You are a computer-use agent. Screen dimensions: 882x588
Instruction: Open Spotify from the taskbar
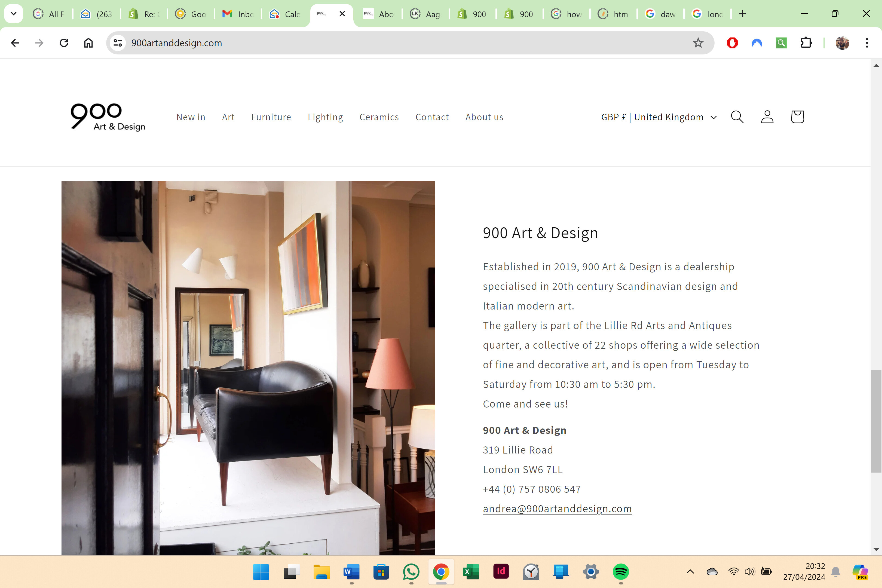point(621,572)
